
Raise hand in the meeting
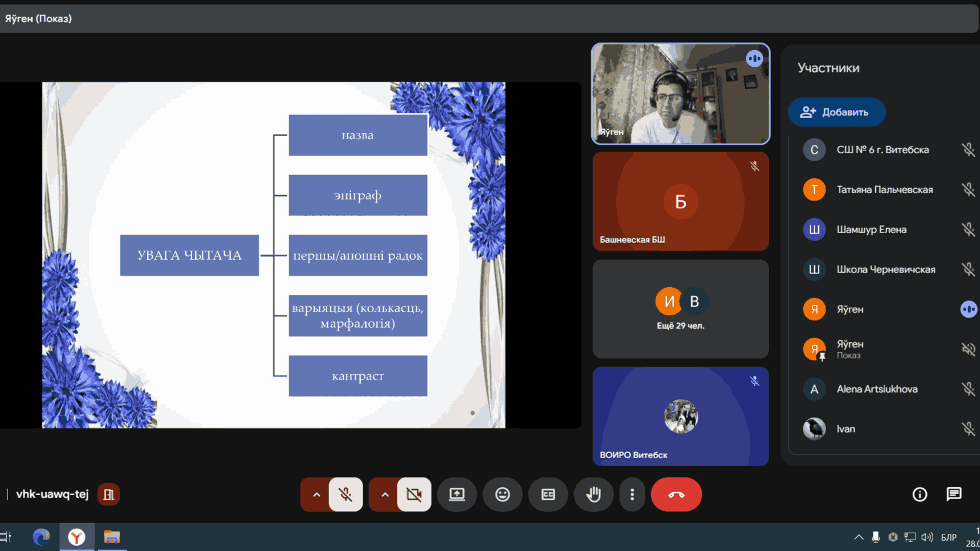(593, 494)
